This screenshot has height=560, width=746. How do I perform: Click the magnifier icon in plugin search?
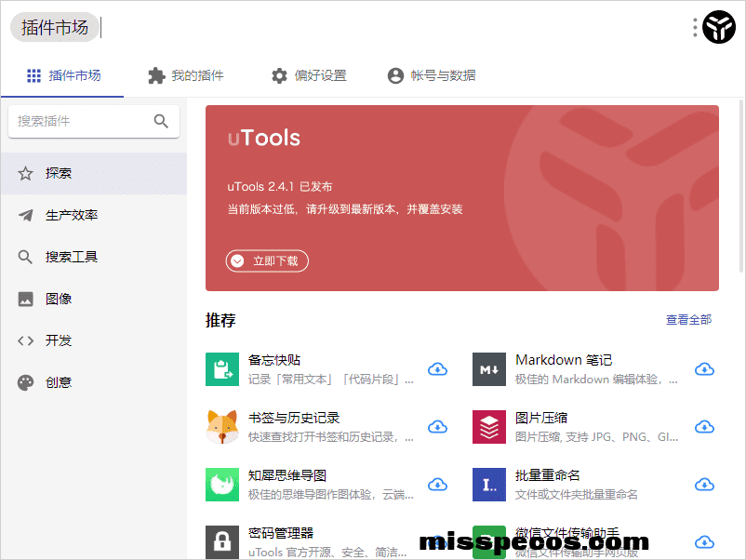point(161,121)
